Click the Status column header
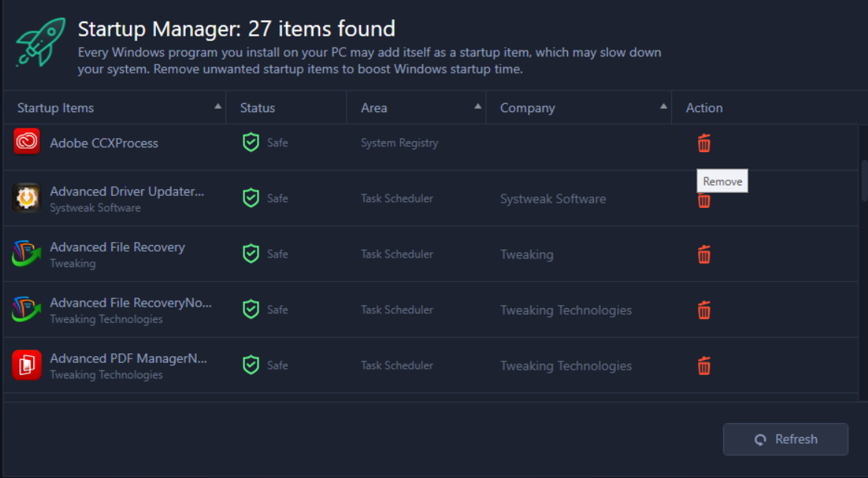 (x=257, y=108)
